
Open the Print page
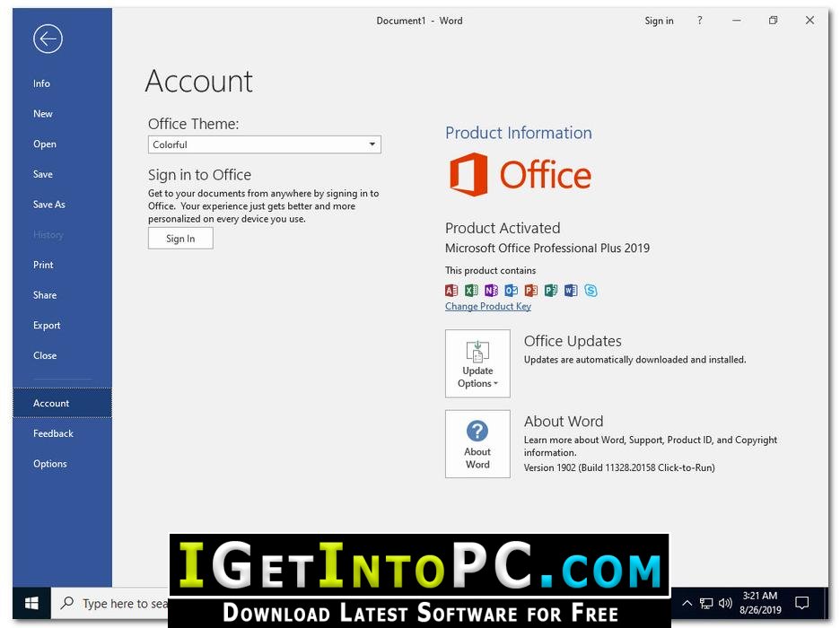[x=43, y=265]
